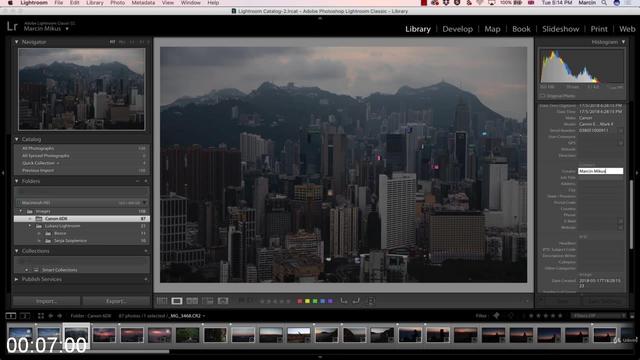Click minus icon in Folders panel header

tap(138, 181)
